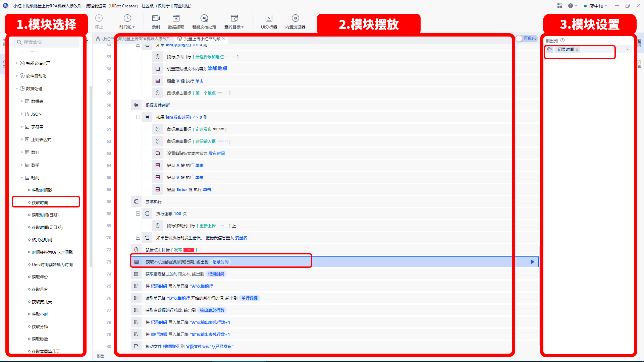Switch to the 批量上传小红书视频 tab

pyautogui.click(x=202, y=39)
